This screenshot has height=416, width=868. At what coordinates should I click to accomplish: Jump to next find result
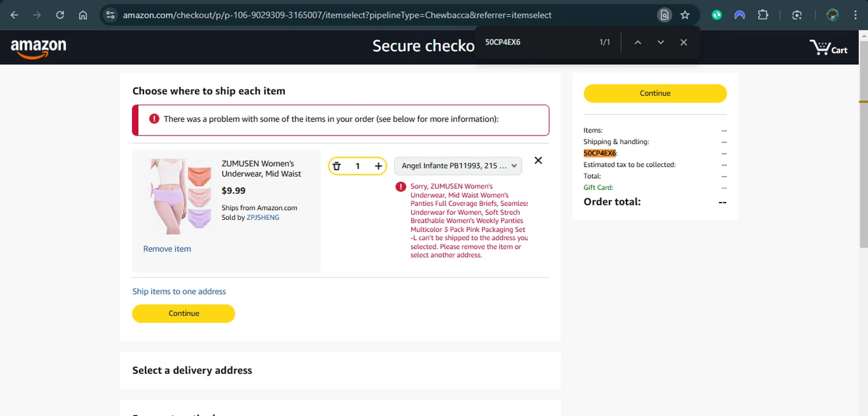pos(661,42)
